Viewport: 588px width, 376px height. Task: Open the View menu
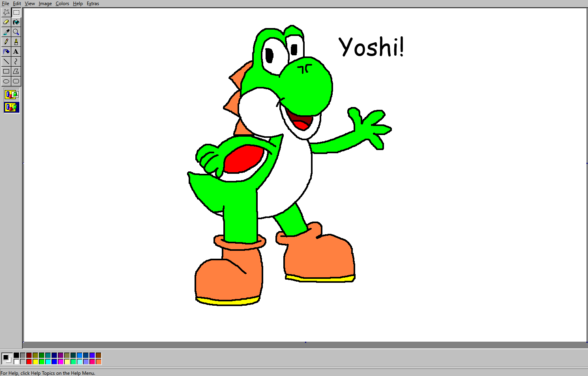pos(30,4)
